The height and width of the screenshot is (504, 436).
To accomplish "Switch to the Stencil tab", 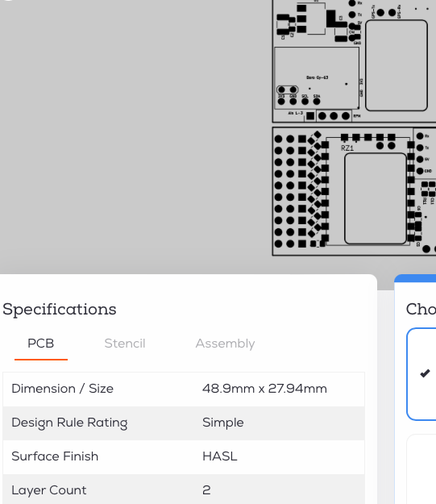I will click(x=125, y=344).
